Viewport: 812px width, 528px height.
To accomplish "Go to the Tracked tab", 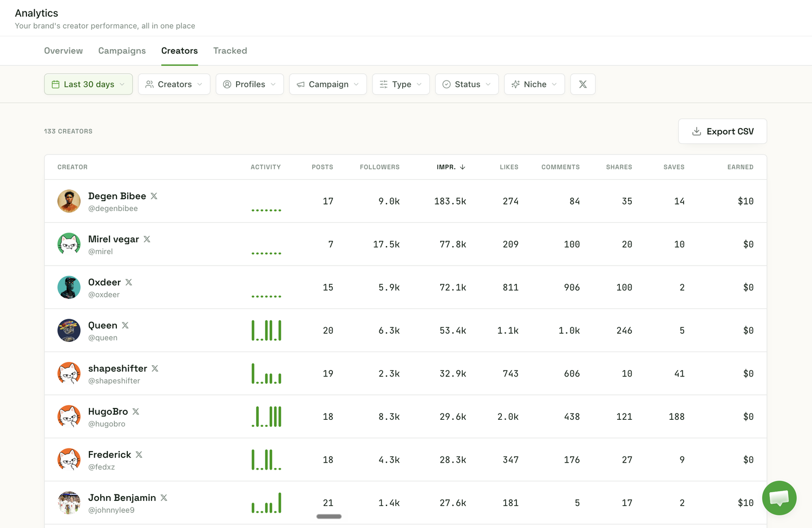I will [230, 51].
